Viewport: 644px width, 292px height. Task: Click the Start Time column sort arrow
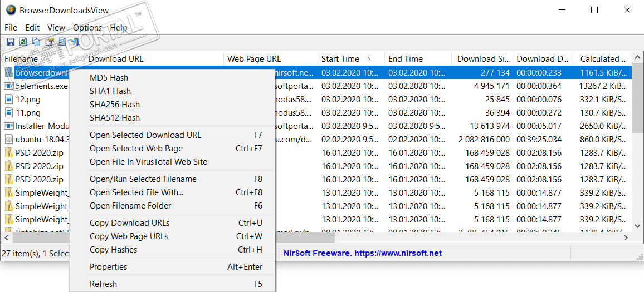pos(370,59)
